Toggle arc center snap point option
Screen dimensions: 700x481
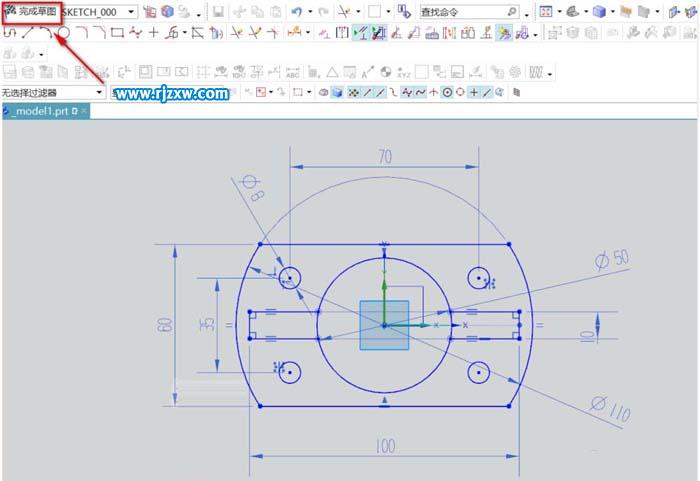pos(446,92)
